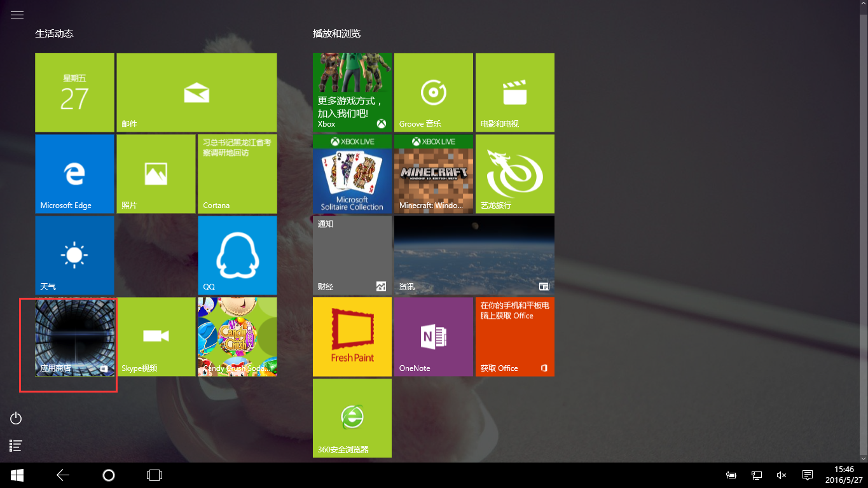868x488 pixels.
Task: Open the 天气 weather tile
Action: (x=74, y=255)
